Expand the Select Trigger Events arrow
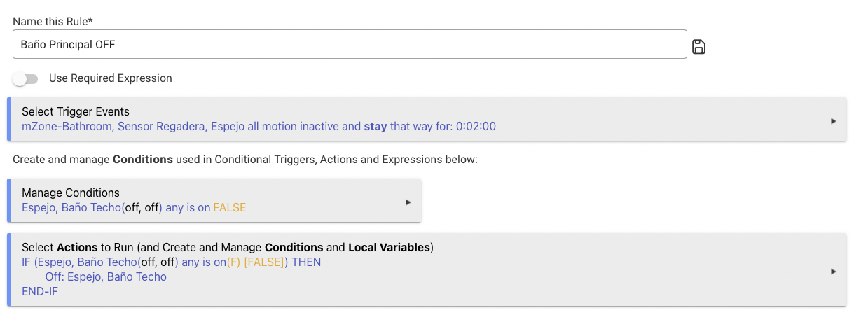Screen dimensions: 868x315 pos(834,120)
